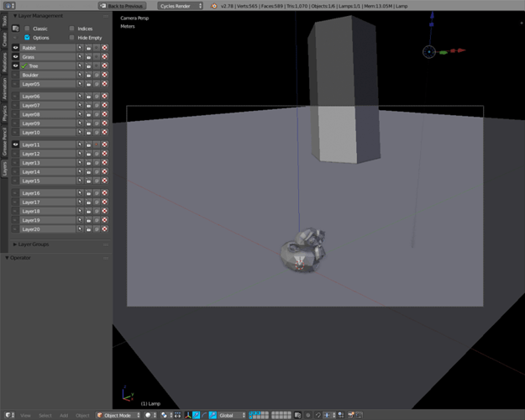This screenshot has height=420, width=525.
Task: Click select-objects cursor icon on Tree row
Action: coord(80,66)
